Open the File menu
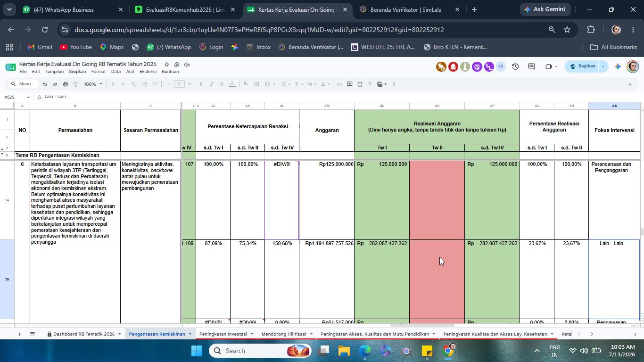 23,72
